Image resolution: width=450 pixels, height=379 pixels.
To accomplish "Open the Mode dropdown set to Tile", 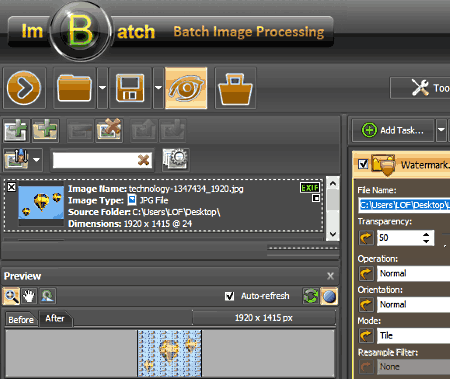I will (414, 336).
